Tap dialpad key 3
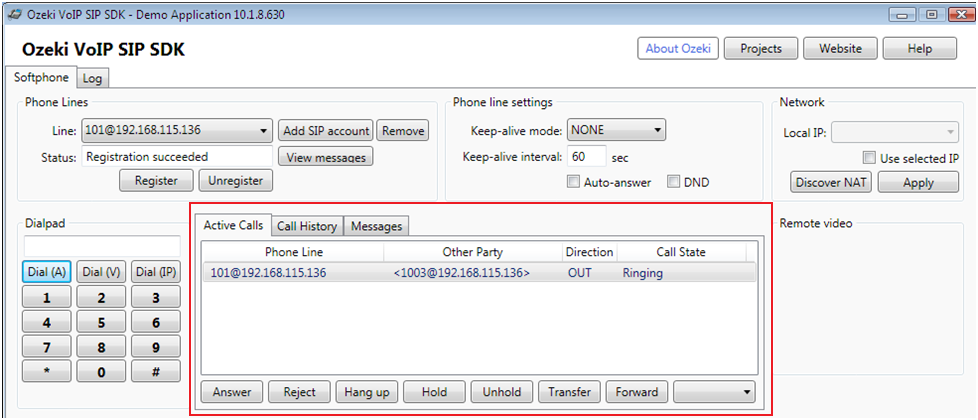 point(156,298)
